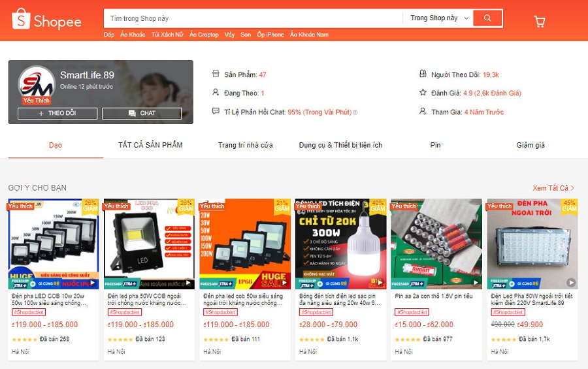Follow shop with THEO DÕI button

click(57, 113)
